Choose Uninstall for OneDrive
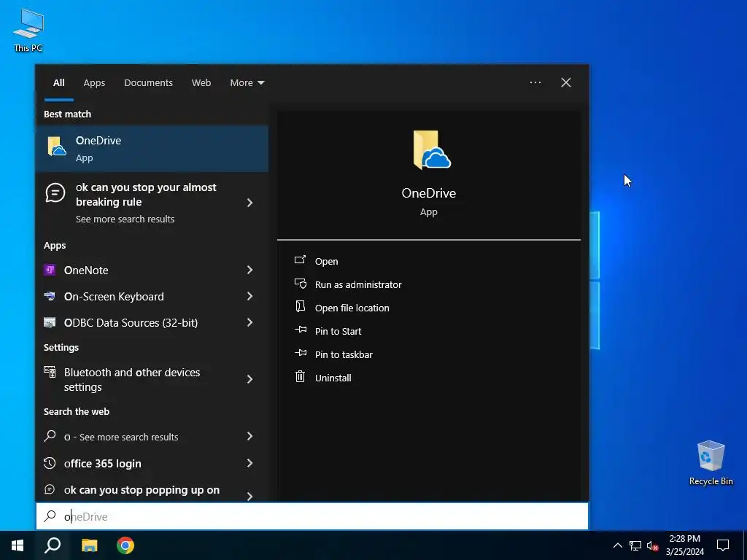Image resolution: width=747 pixels, height=560 pixels. point(333,378)
